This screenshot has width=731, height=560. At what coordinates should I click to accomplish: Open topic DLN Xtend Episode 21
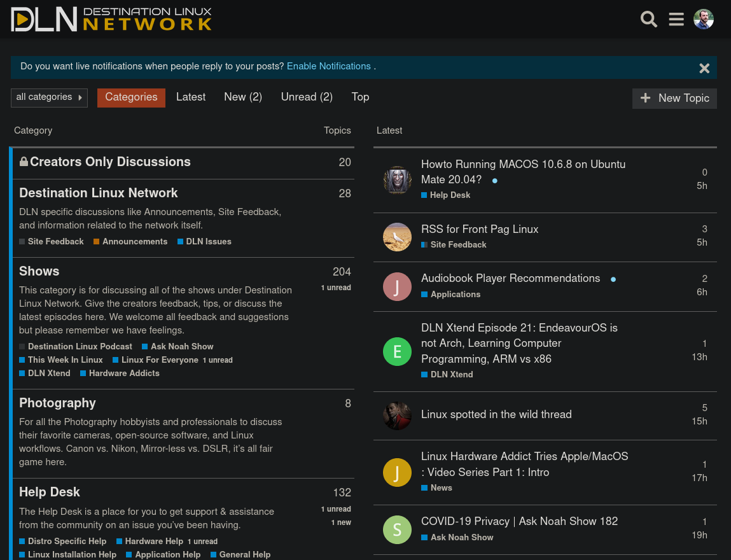[x=519, y=343]
